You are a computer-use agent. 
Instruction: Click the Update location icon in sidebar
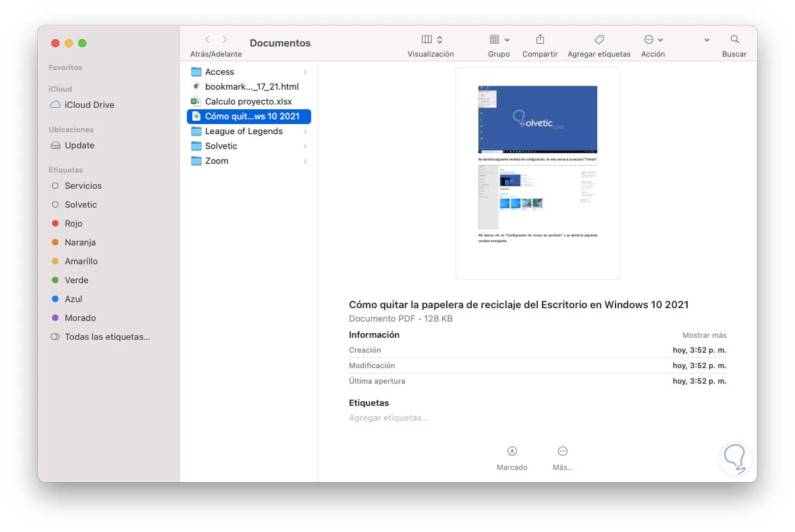[55, 145]
